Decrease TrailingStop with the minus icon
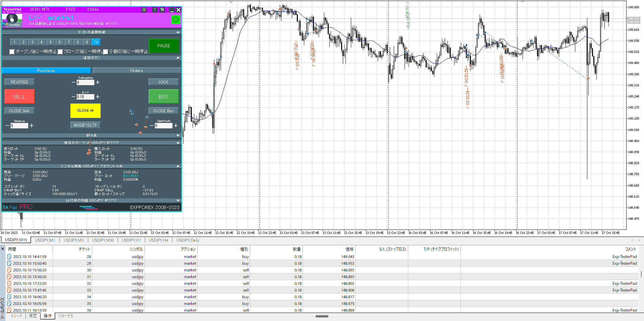The width and height of the screenshot is (644, 321). click(x=73, y=82)
